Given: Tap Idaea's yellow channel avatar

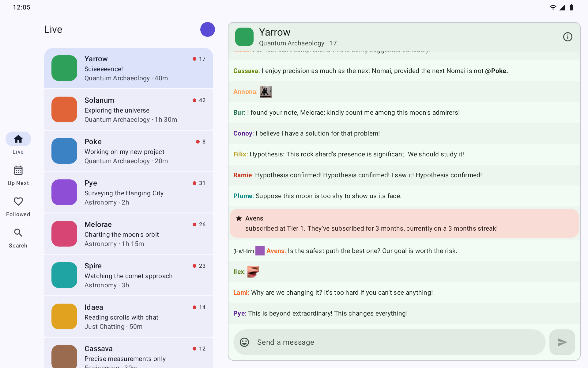Looking at the screenshot, I should [64, 316].
